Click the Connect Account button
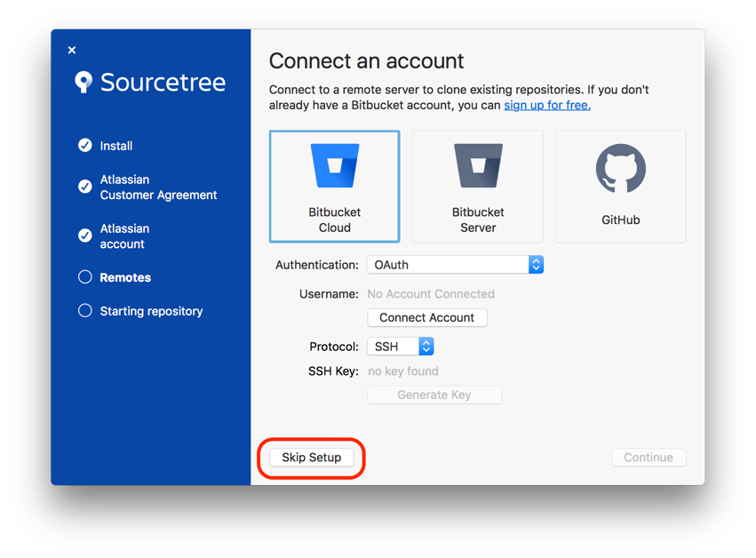 pos(427,317)
